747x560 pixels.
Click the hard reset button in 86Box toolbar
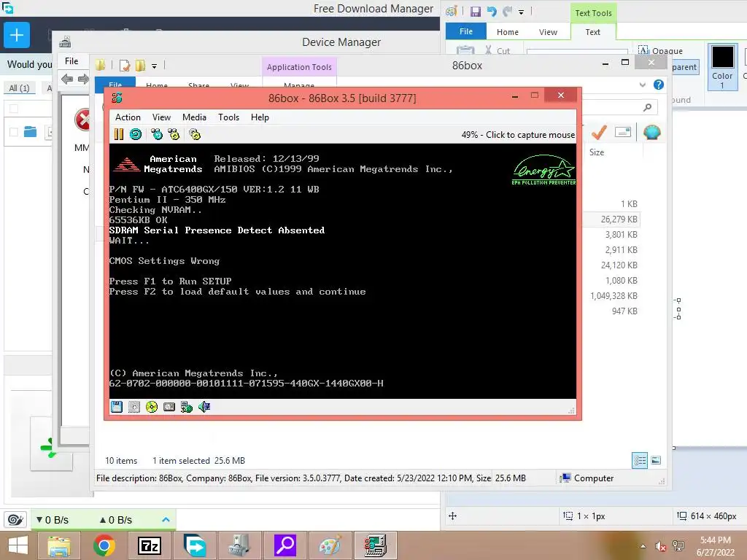tap(136, 134)
